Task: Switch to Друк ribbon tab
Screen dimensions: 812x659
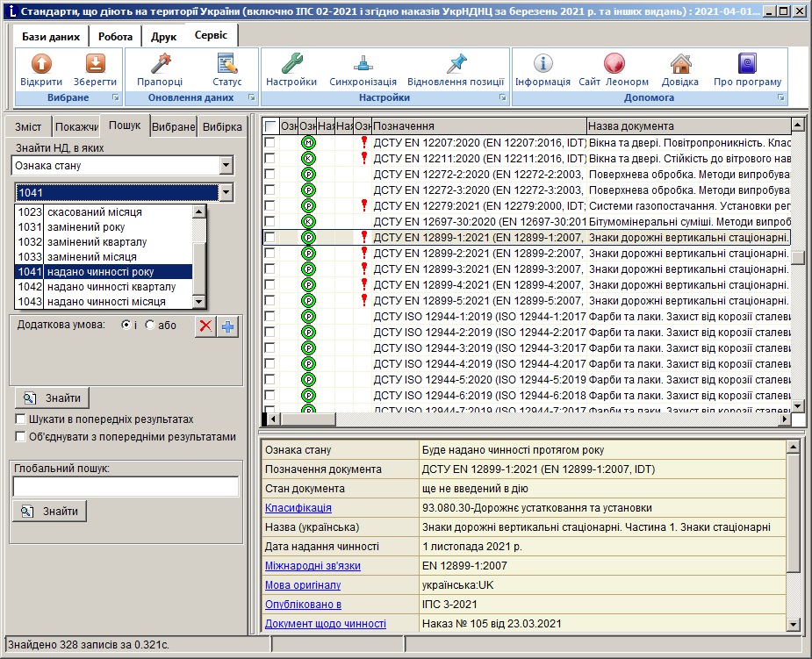Action: click(163, 37)
